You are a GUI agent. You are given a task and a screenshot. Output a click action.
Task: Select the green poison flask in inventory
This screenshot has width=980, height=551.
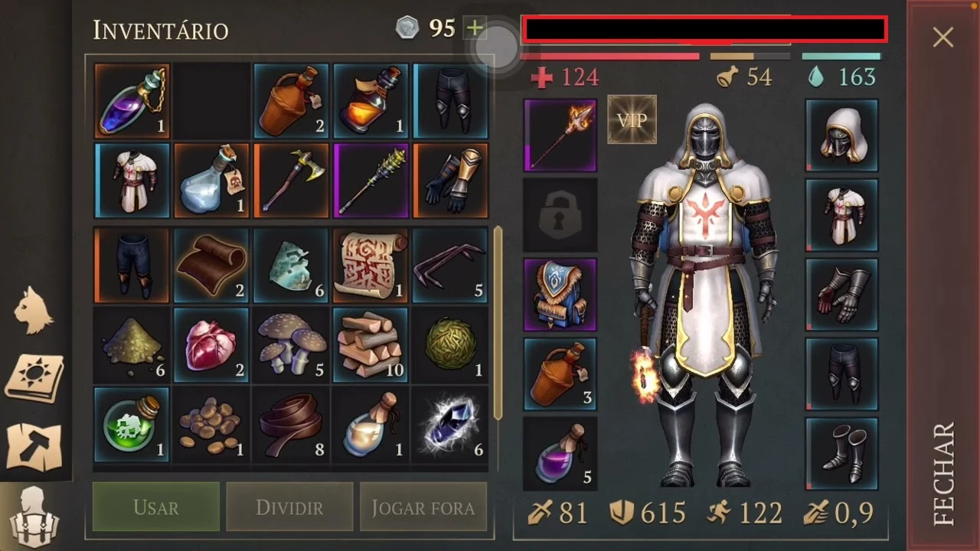pyautogui.click(x=132, y=425)
